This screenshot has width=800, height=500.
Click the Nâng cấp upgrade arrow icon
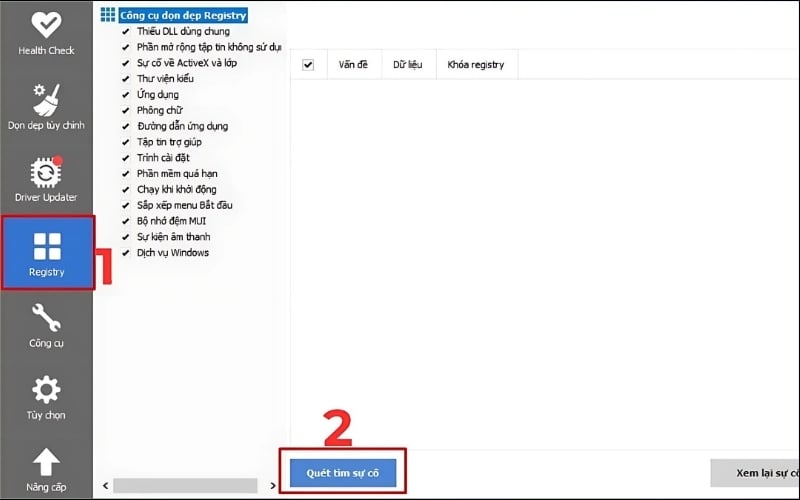click(46, 462)
